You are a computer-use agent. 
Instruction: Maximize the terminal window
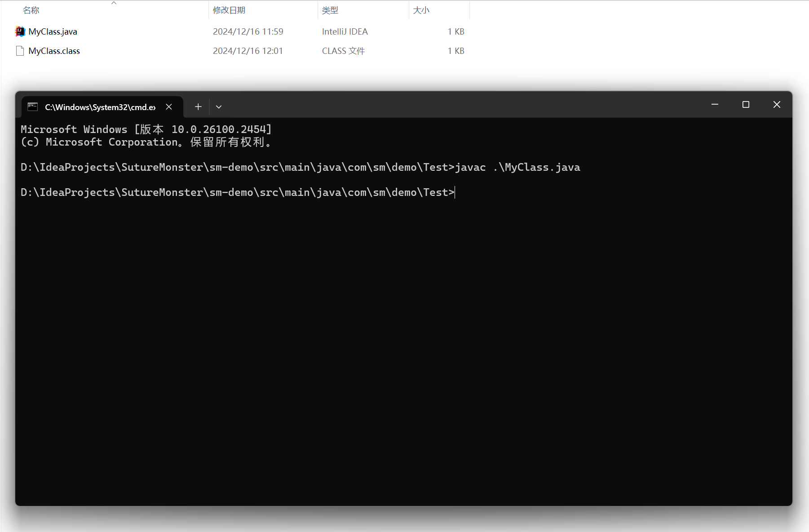pos(746,105)
